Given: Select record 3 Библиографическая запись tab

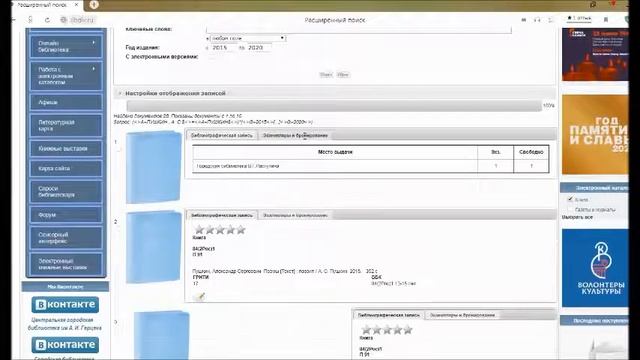Looking at the screenshot, I should (x=389, y=315).
